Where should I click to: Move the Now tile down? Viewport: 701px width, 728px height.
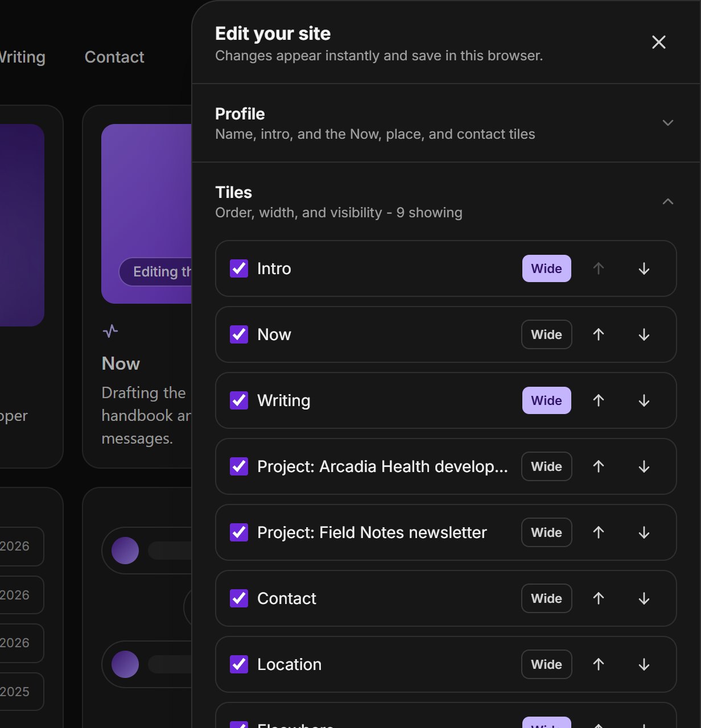(x=644, y=334)
